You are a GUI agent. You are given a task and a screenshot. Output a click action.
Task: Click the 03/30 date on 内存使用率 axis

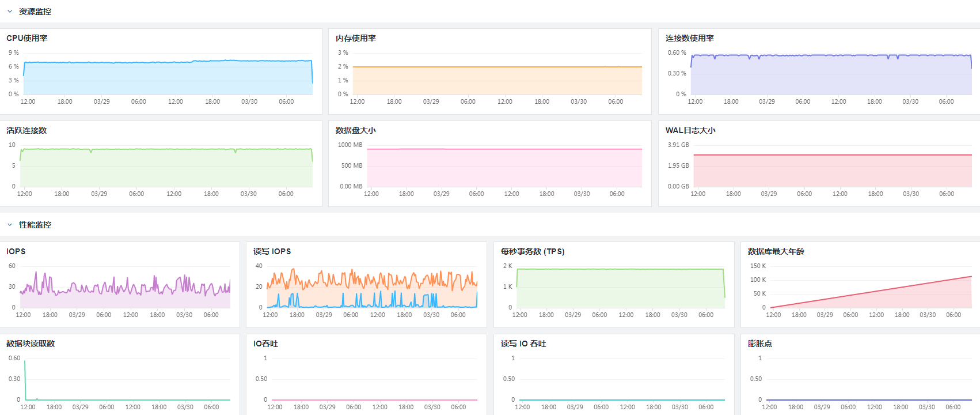click(x=579, y=101)
